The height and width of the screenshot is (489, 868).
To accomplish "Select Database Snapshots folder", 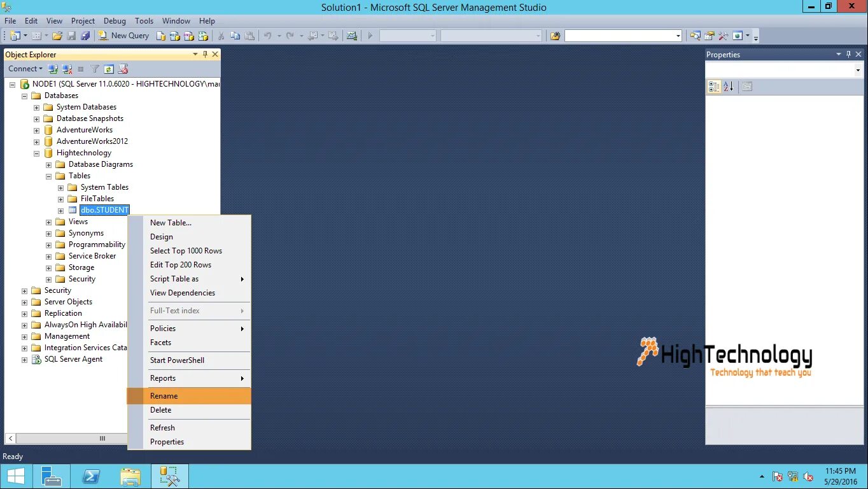I will tap(90, 118).
